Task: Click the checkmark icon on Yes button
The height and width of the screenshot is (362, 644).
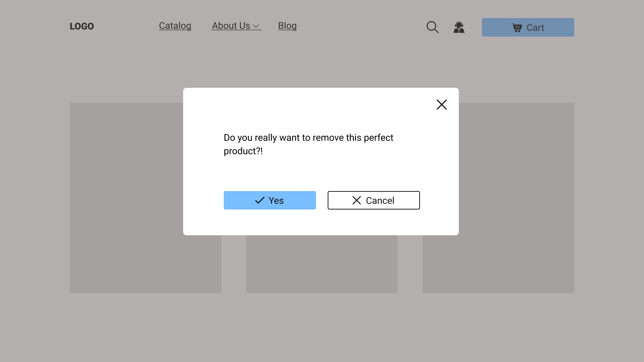Action: point(260,200)
